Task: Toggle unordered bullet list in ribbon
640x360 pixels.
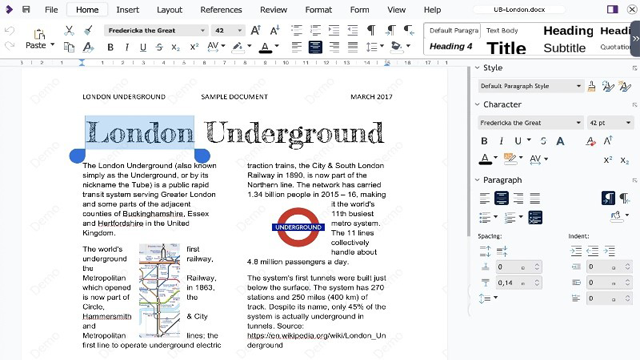Action: (297, 30)
